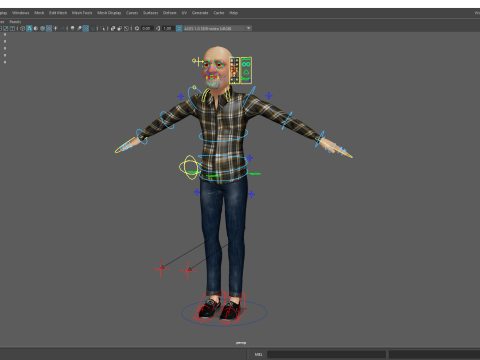Click the exposure value field 0.00

coord(147,28)
